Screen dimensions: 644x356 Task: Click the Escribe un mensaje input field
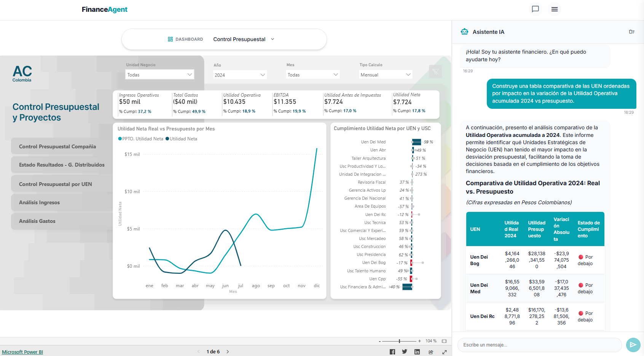coord(539,345)
